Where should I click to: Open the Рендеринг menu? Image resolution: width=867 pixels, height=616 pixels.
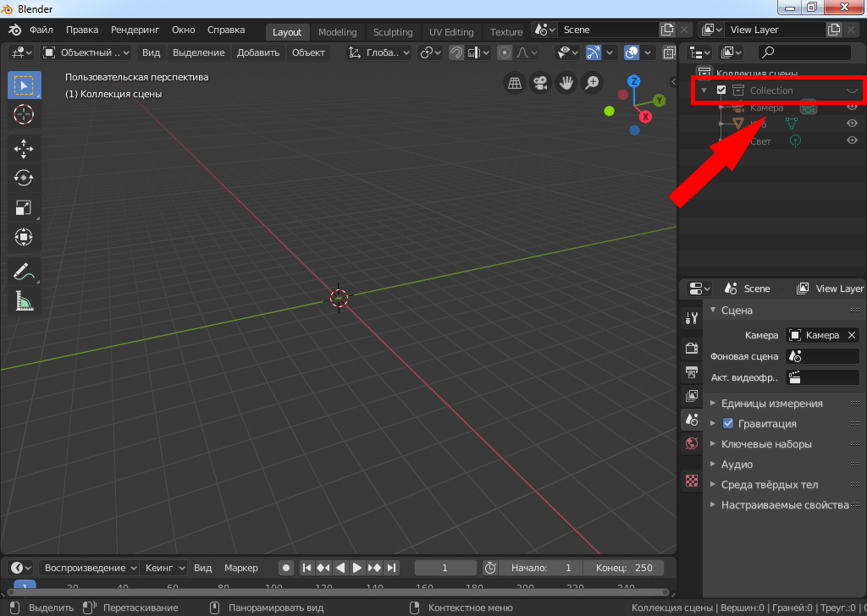[135, 30]
